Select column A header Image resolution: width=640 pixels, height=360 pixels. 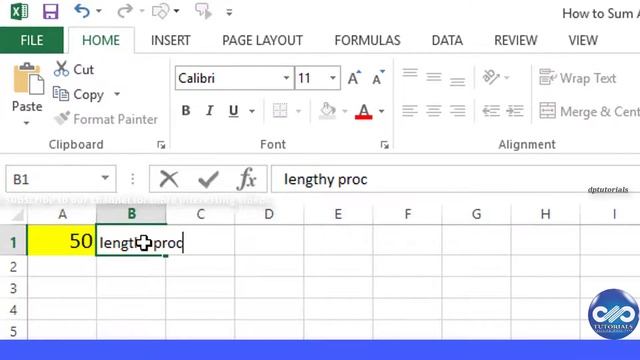point(62,214)
